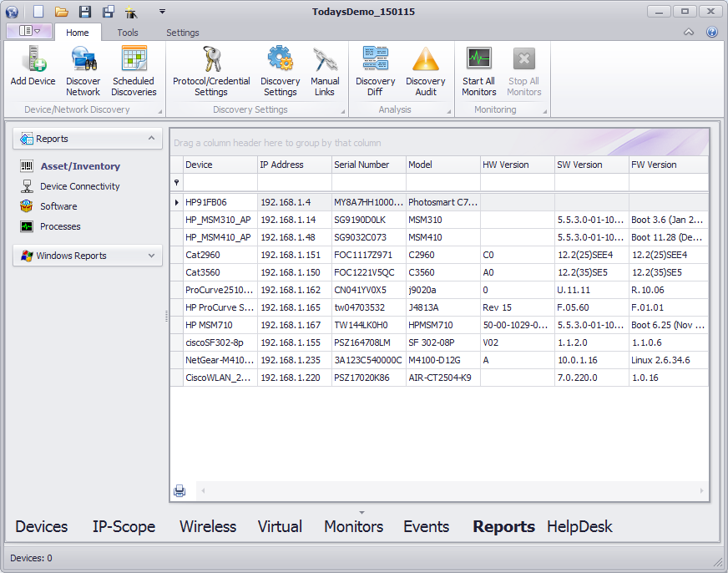The width and height of the screenshot is (728, 573).
Task: Click the Stop All Monitors icon
Action: (524, 59)
